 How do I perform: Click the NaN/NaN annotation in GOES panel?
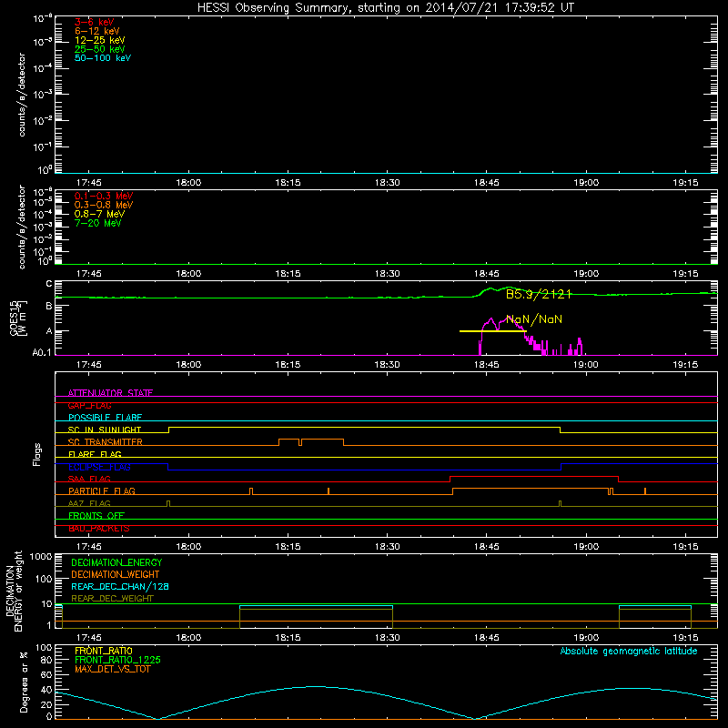(x=534, y=319)
